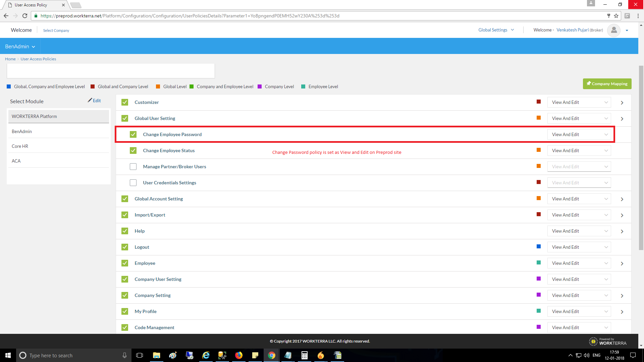Open the Customizer permission dropdown

[579, 102]
